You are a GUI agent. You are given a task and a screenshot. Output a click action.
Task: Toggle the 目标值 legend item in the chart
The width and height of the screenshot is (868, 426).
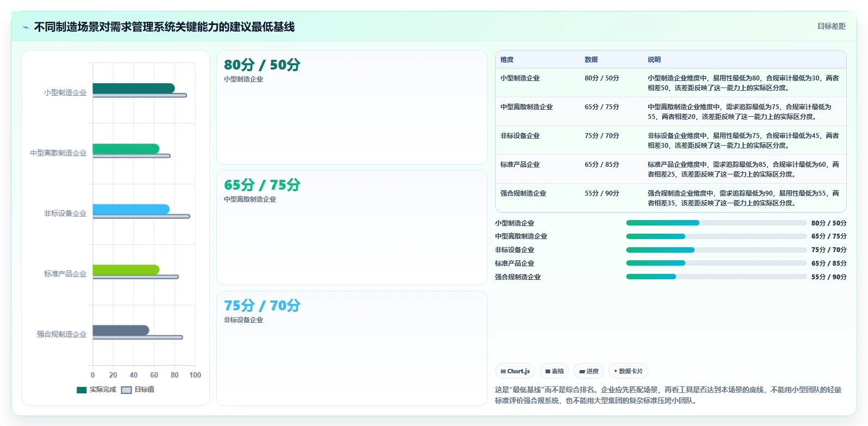(x=138, y=390)
